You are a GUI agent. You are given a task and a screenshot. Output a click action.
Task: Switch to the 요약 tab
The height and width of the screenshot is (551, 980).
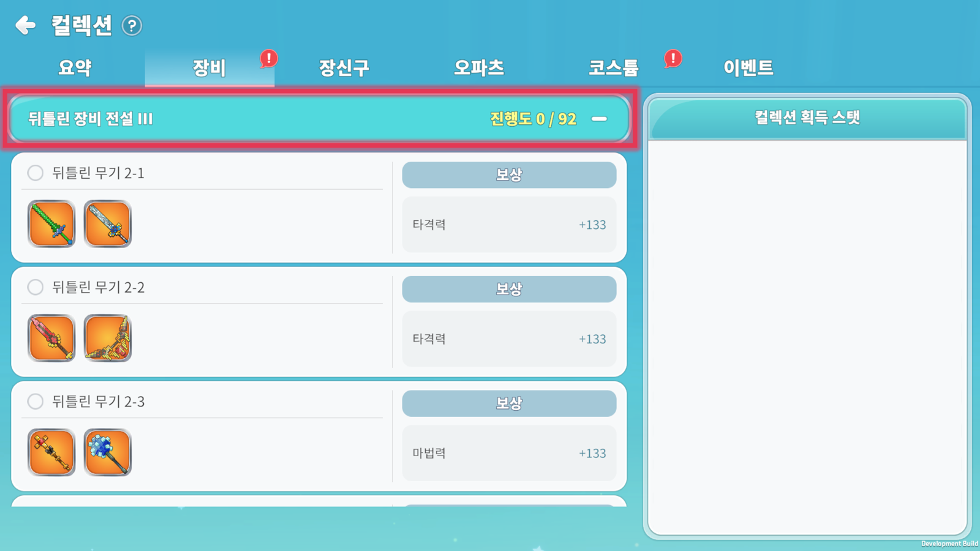point(75,67)
